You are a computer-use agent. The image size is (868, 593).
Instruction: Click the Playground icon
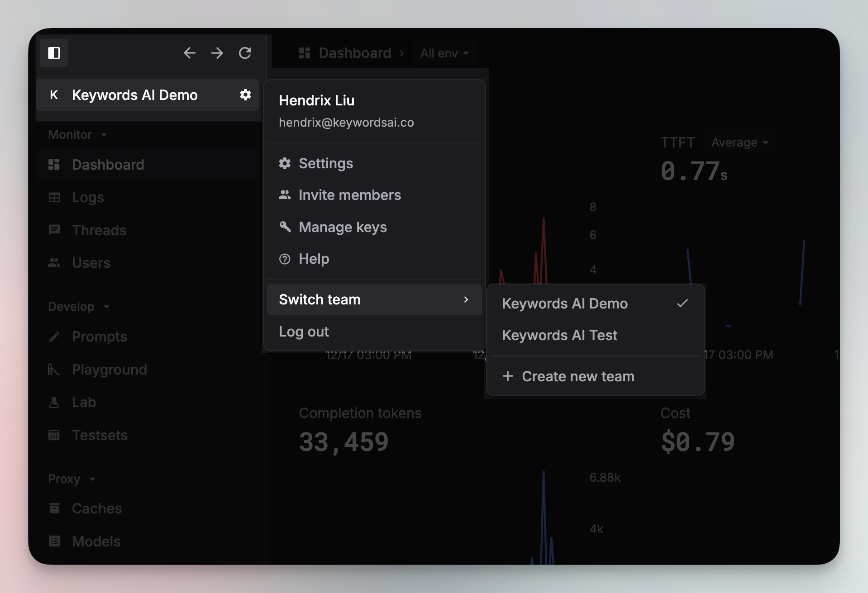[x=54, y=370]
